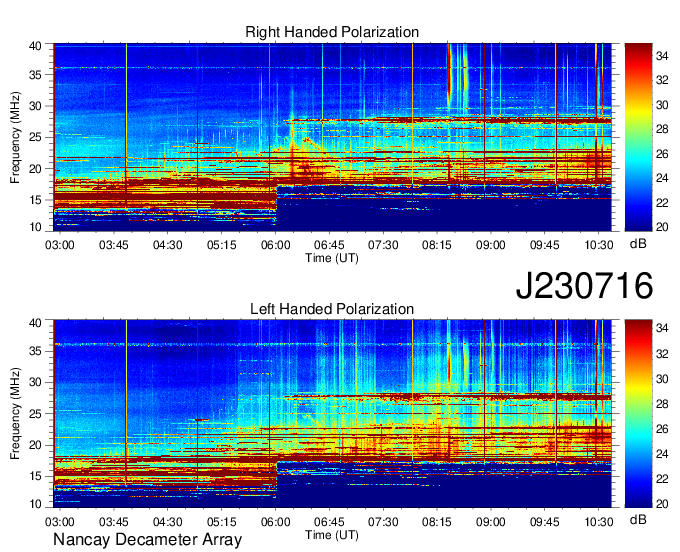Click the 04:30 time tick of upper plot
Viewport: 680px width, 552px height.
pos(167,245)
